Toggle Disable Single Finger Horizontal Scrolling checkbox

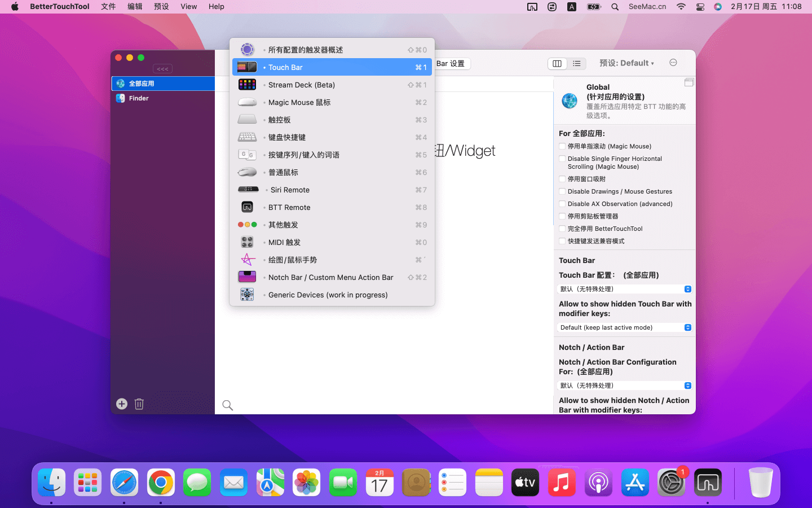(x=562, y=159)
